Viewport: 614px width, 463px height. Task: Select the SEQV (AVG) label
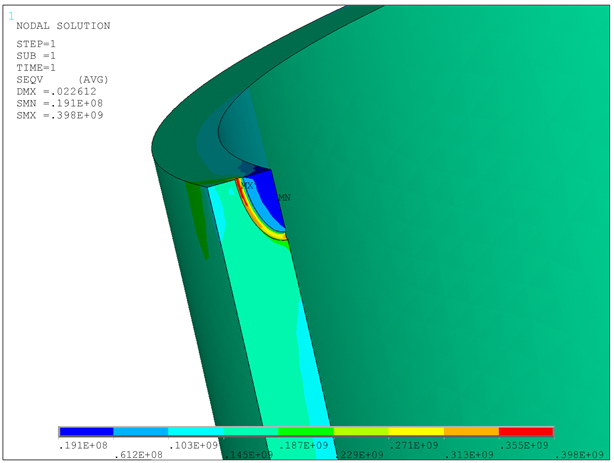62,79
